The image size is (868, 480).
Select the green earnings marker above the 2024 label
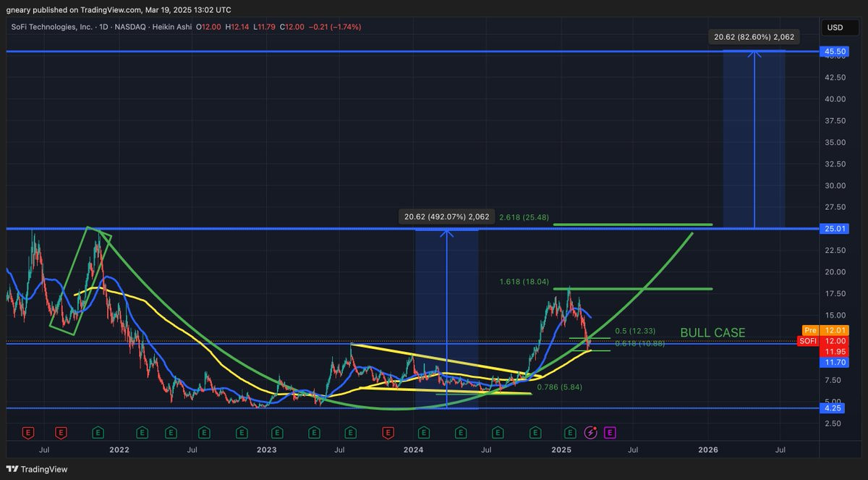click(x=424, y=432)
